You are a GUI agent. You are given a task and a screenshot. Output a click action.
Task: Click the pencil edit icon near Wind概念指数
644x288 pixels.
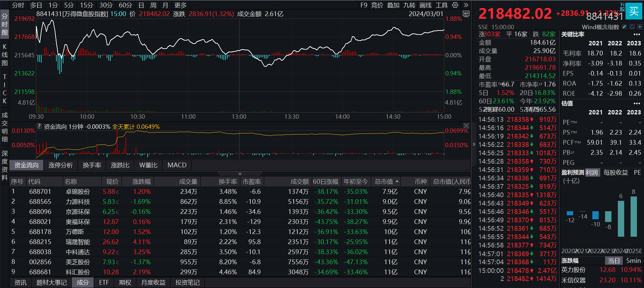pyautogui.click(x=624, y=27)
